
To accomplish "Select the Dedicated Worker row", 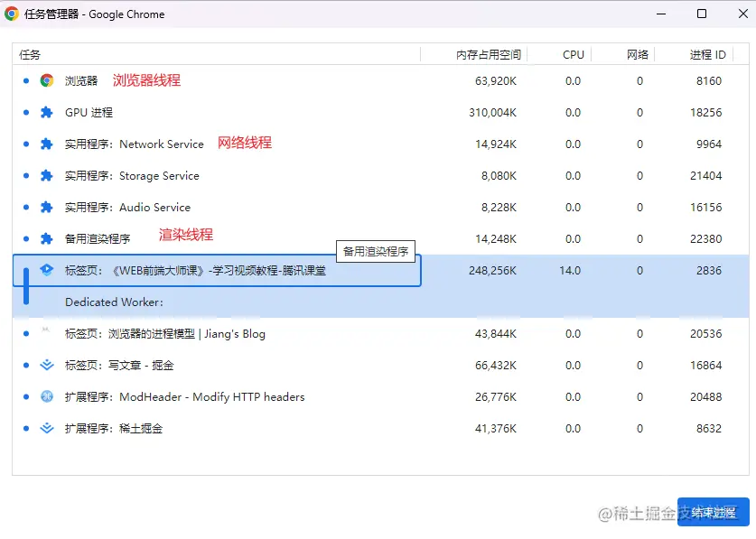I will click(x=381, y=302).
